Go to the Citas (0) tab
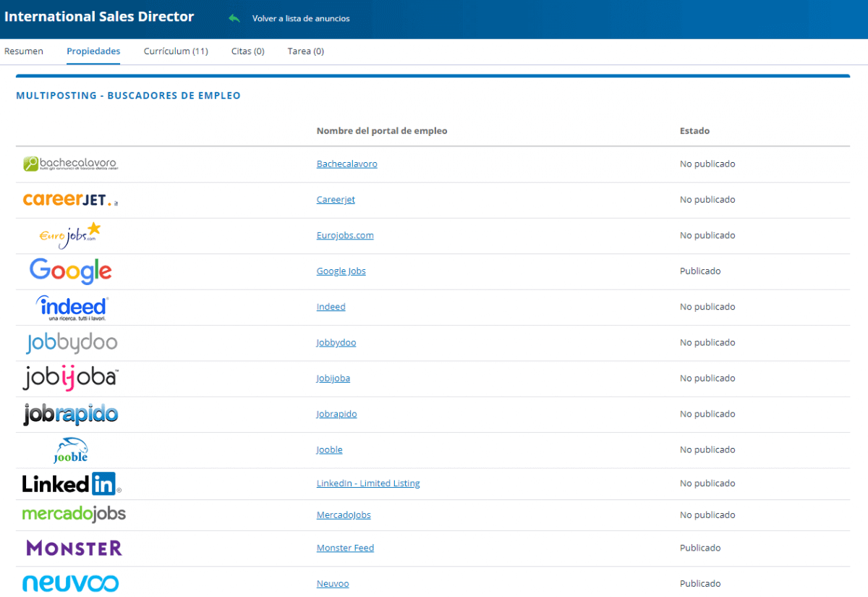Viewport: 868px width, 597px height. click(247, 51)
